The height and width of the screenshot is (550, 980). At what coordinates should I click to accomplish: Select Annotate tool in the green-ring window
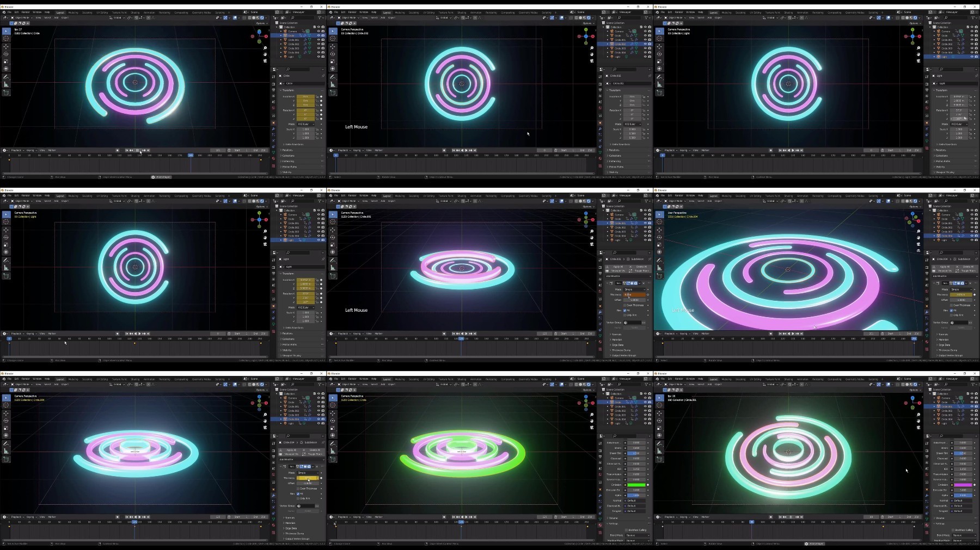(x=333, y=443)
